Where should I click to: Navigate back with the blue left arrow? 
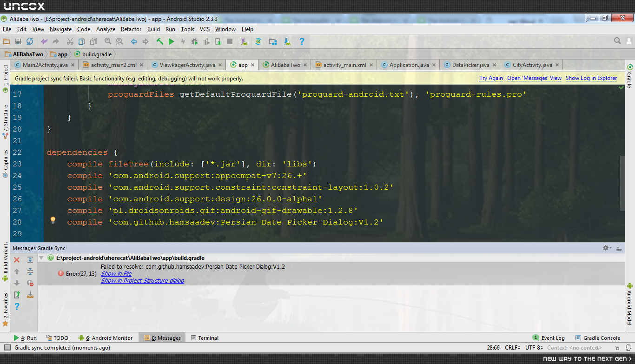tap(134, 41)
